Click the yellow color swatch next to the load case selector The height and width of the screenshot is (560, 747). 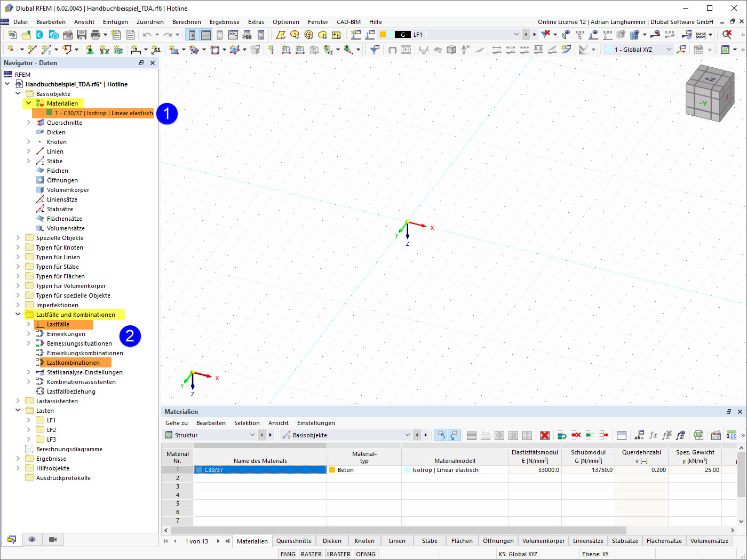pos(383,34)
